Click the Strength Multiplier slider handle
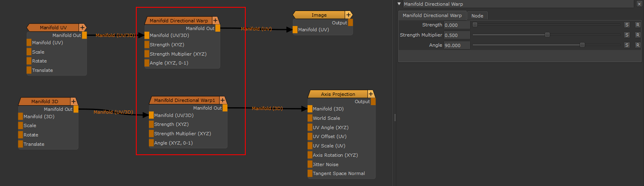Viewport: 644px width, 186px height. click(x=547, y=35)
